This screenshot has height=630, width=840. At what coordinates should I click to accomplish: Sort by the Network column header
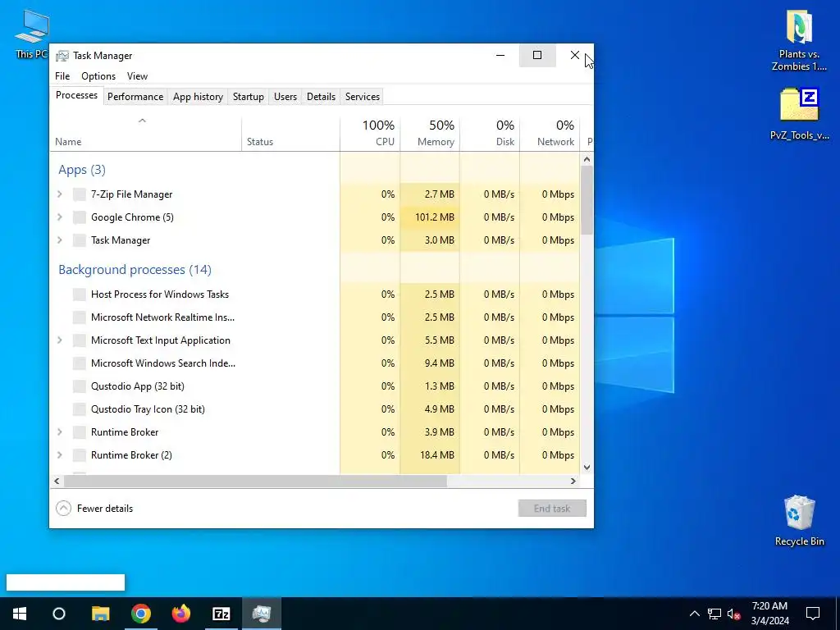tap(550, 134)
